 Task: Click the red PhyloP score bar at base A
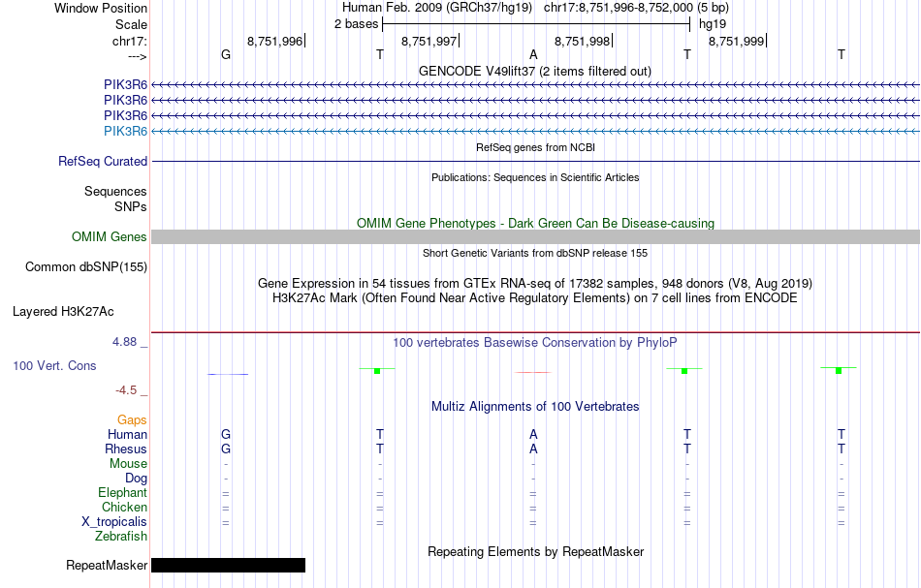[x=533, y=372]
